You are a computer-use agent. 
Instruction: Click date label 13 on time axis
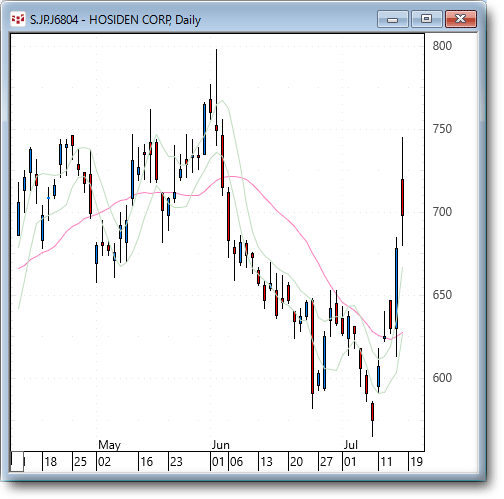point(266,462)
